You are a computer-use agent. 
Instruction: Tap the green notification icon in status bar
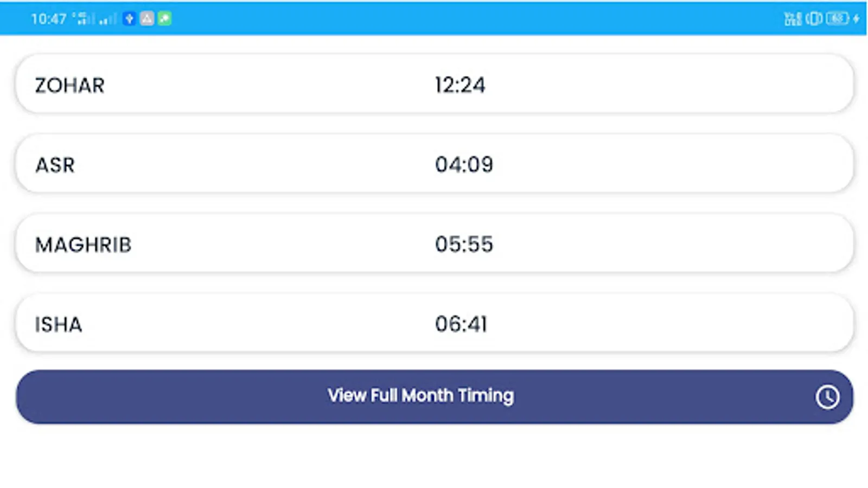pos(164,19)
